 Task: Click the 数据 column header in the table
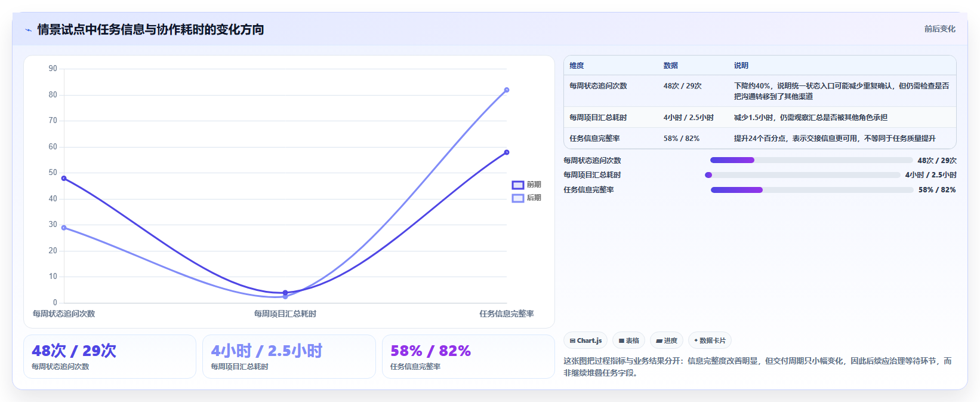(x=671, y=66)
